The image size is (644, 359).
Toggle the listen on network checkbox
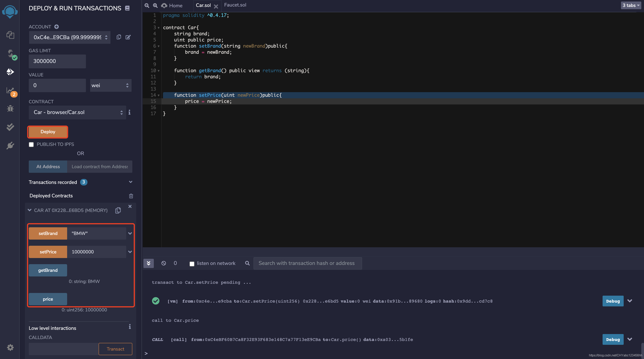pos(192,264)
